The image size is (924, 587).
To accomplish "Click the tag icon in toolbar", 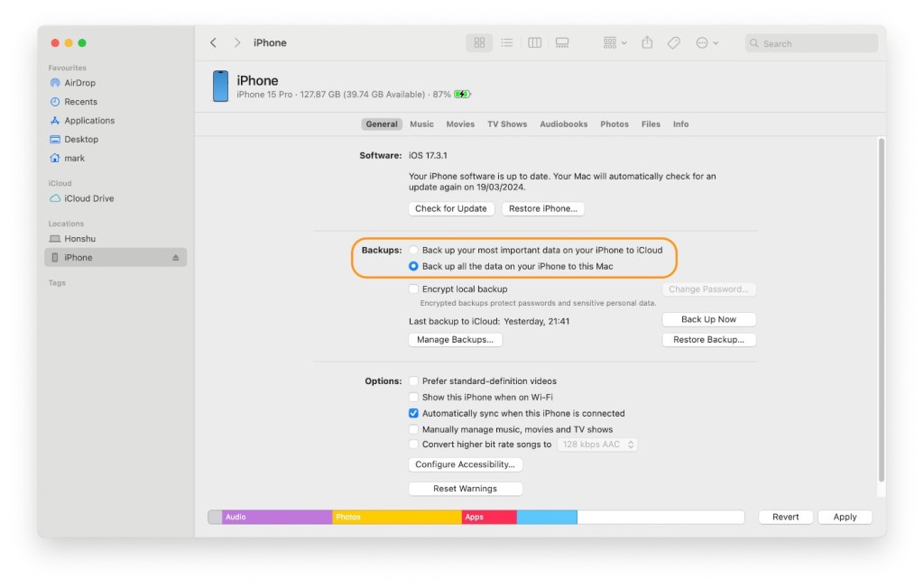I will pyautogui.click(x=673, y=42).
